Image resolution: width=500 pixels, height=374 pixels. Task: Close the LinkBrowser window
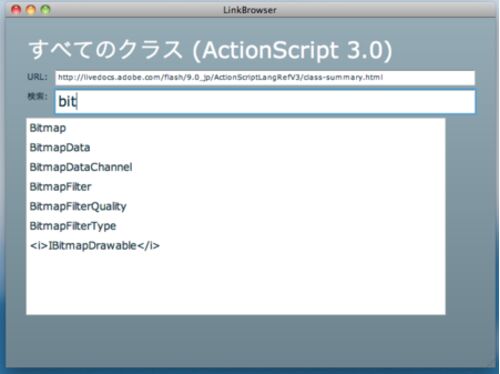click(x=16, y=10)
